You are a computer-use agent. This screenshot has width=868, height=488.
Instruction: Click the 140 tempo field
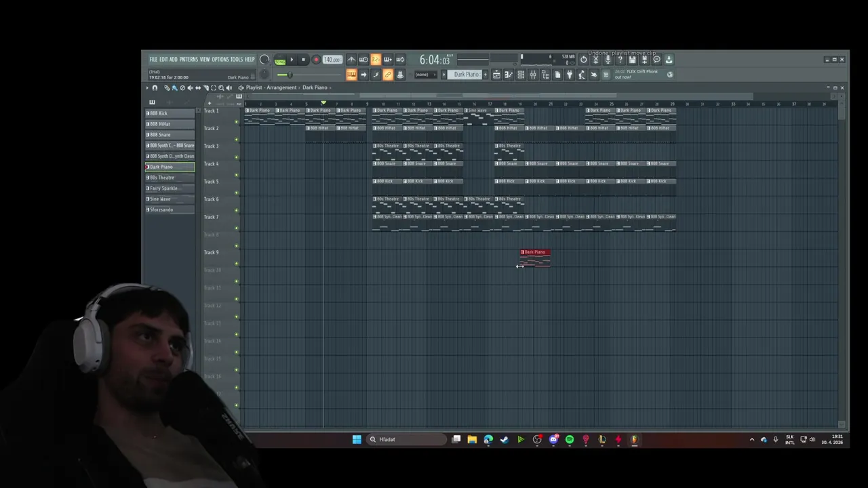click(x=332, y=60)
